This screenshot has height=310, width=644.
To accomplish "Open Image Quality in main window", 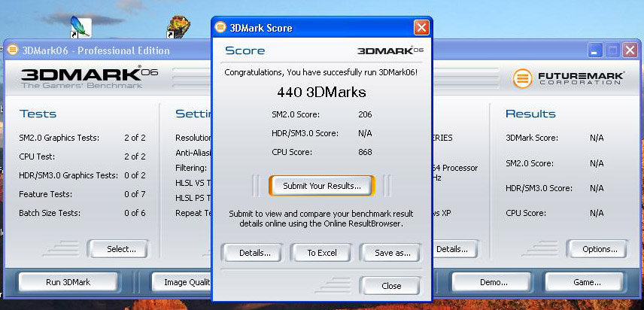I will tap(181, 282).
